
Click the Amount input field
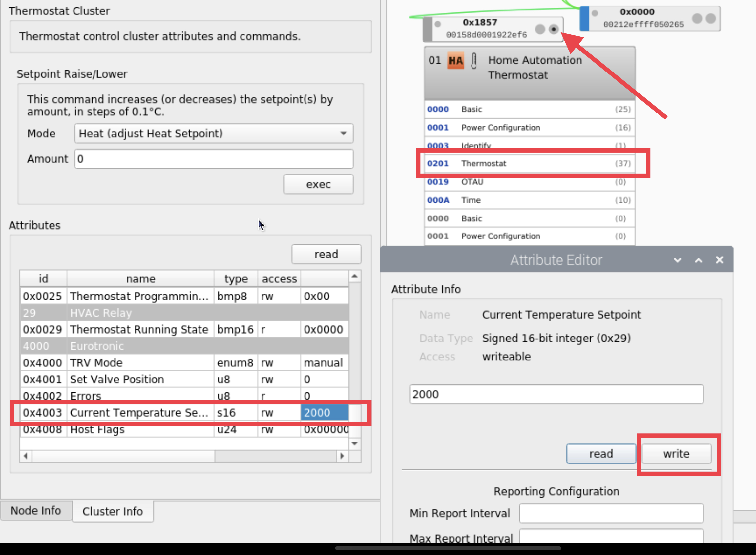[x=214, y=159]
